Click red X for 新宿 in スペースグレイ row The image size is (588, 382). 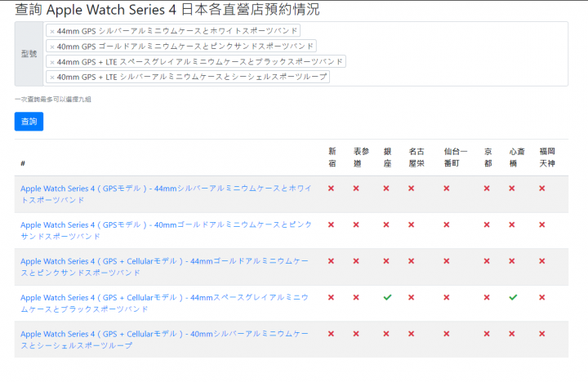pyautogui.click(x=331, y=297)
